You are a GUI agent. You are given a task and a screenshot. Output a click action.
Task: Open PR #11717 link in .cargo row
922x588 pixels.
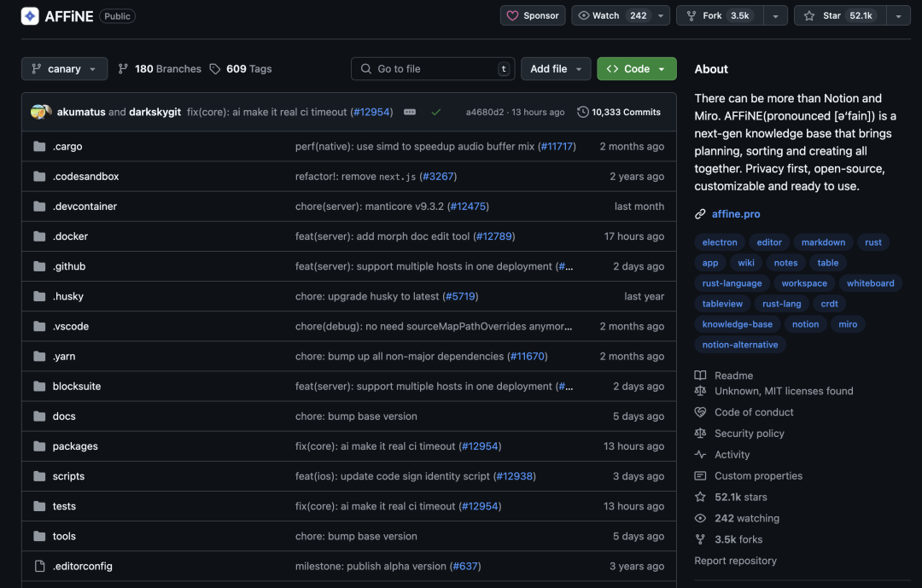[557, 147]
